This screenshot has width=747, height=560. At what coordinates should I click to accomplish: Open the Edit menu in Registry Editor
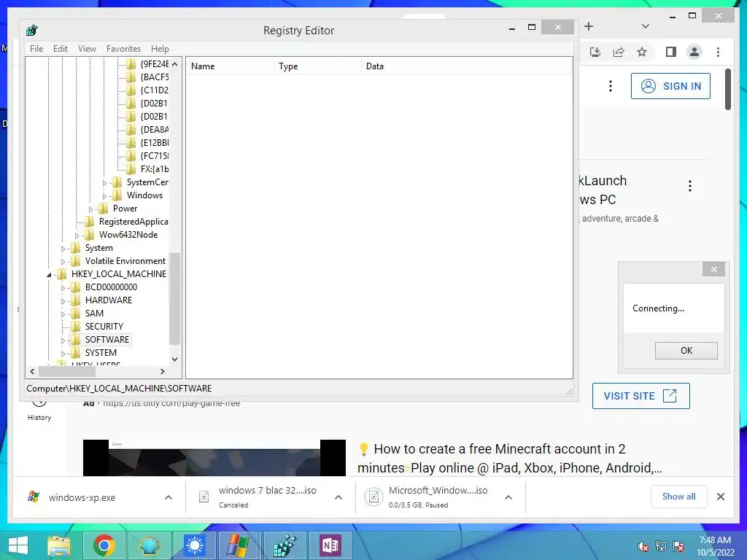tap(60, 49)
